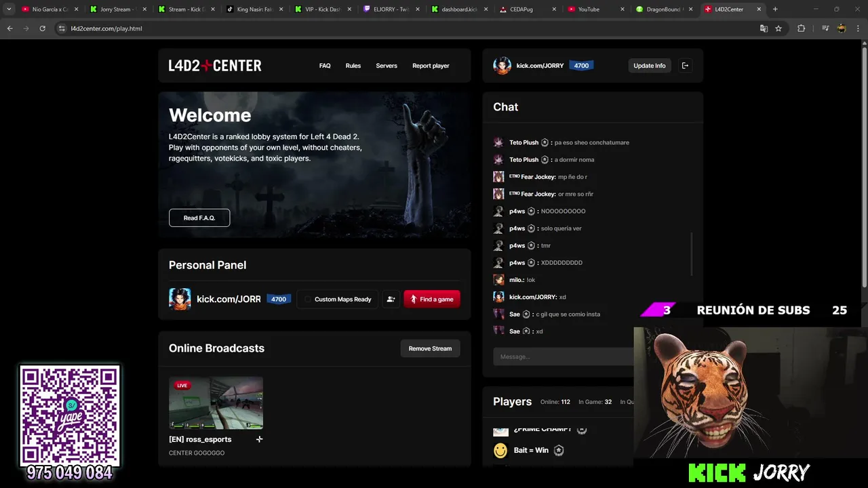868x488 pixels.
Task: Open the Rules nav item
Action: 353,66
